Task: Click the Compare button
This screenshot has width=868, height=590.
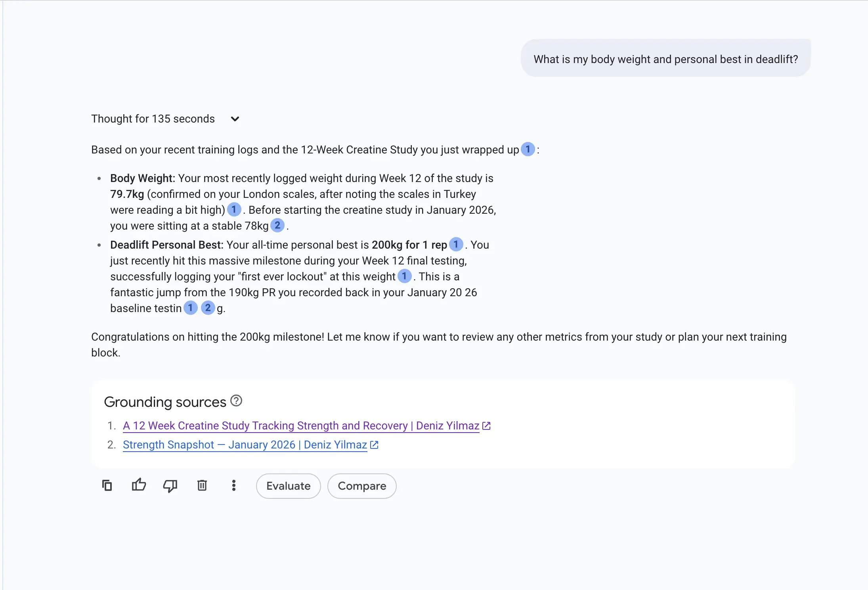Action: coord(361,486)
